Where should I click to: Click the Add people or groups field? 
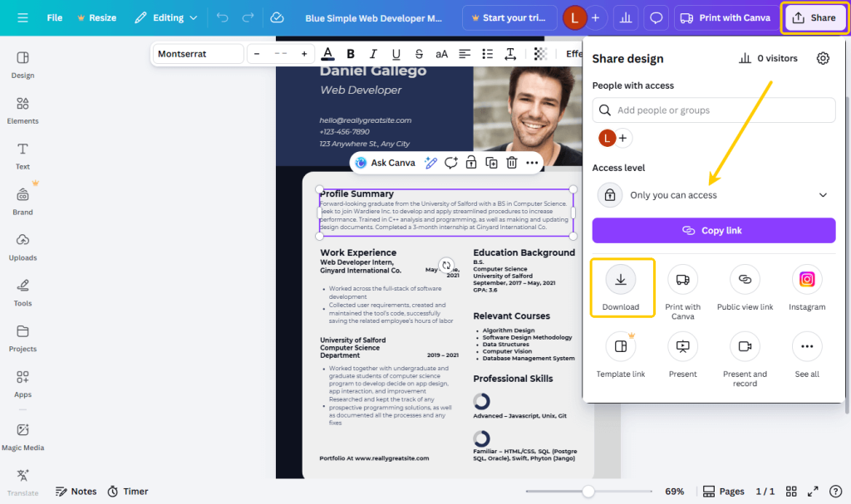[713, 110]
